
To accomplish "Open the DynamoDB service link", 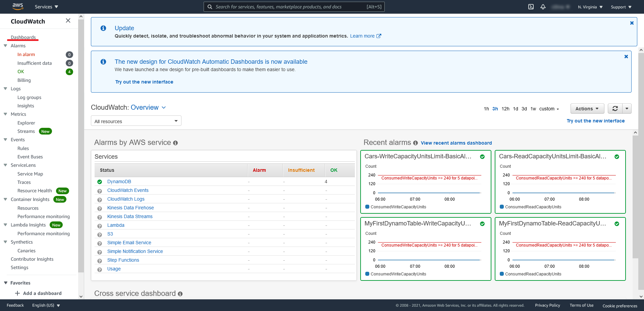I will (119, 182).
